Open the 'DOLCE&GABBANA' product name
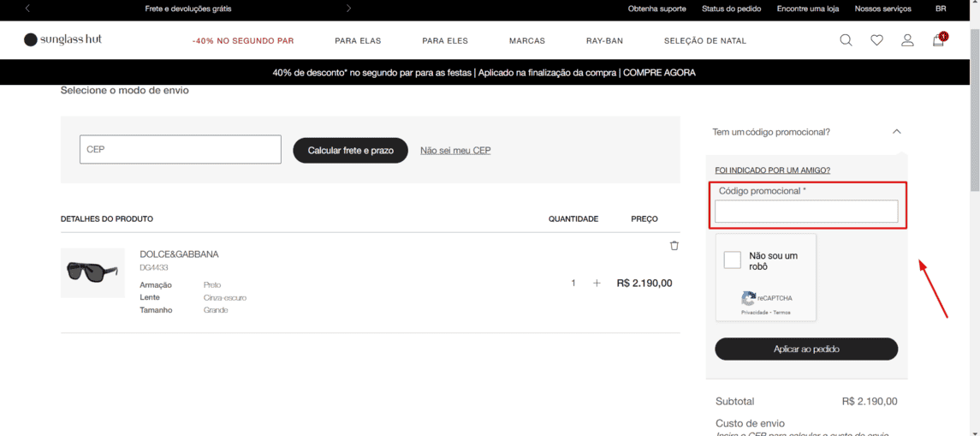The height and width of the screenshot is (436, 980). [x=180, y=254]
